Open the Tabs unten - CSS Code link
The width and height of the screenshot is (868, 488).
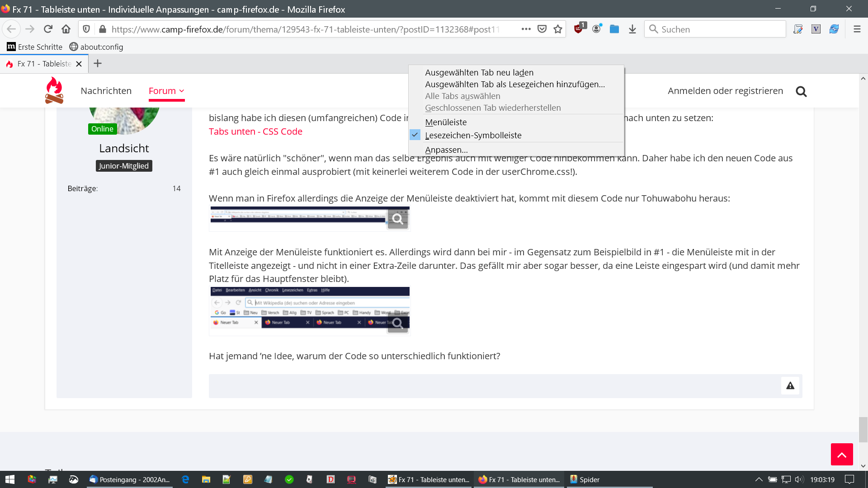(x=255, y=131)
